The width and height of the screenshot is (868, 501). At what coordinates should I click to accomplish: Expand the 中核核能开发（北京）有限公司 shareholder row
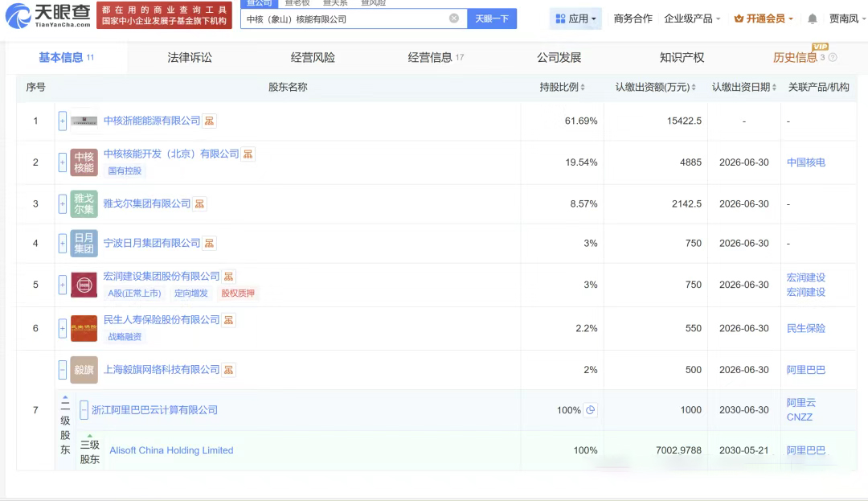(x=63, y=162)
